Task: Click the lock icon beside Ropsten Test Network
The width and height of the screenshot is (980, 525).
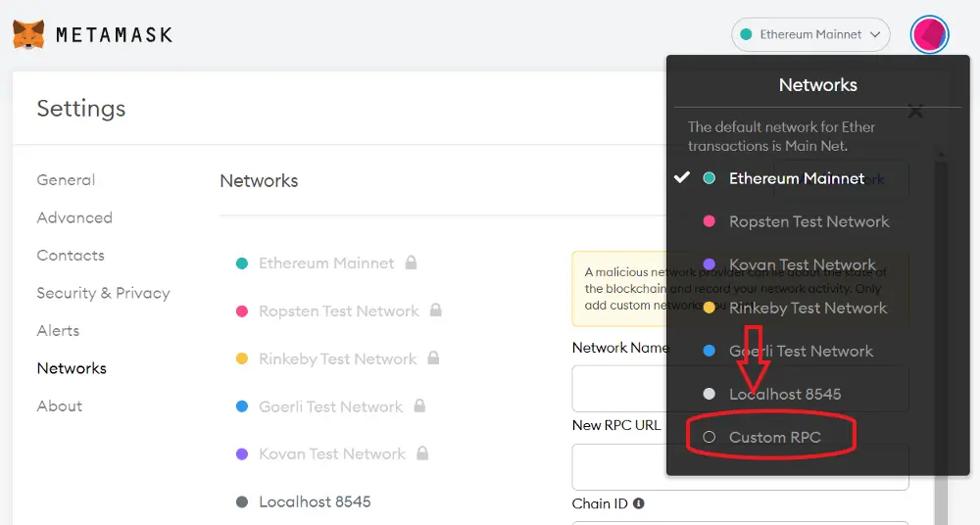Action: pos(436,310)
